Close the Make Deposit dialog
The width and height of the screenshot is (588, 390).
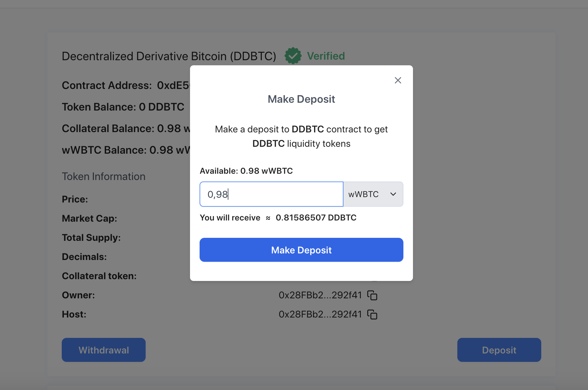[x=398, y=80]
